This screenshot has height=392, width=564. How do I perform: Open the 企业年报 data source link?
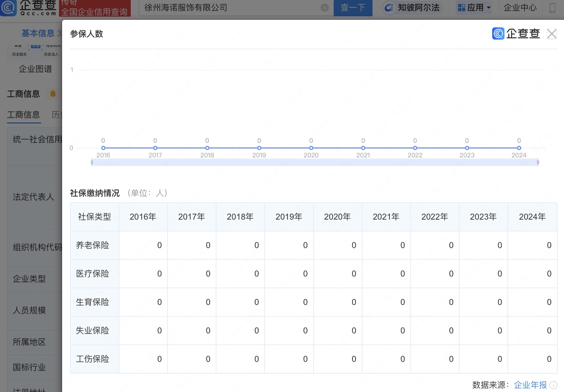click(530, 385)
